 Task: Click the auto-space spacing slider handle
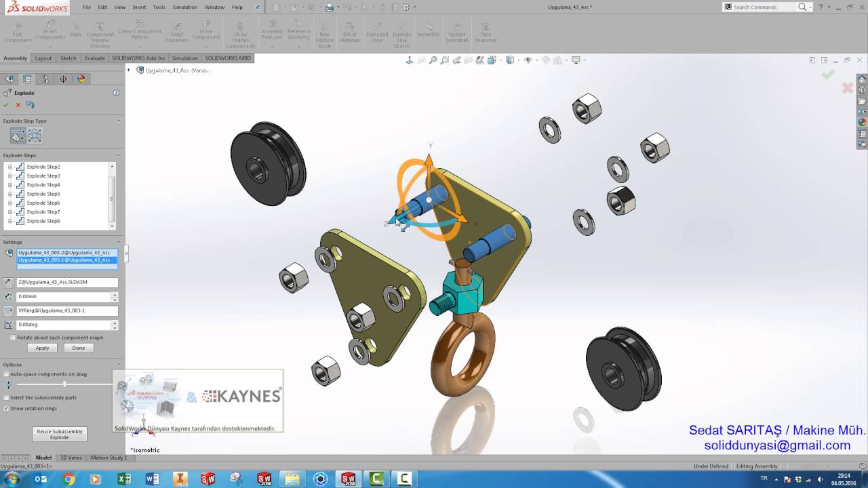pos(64,384)
